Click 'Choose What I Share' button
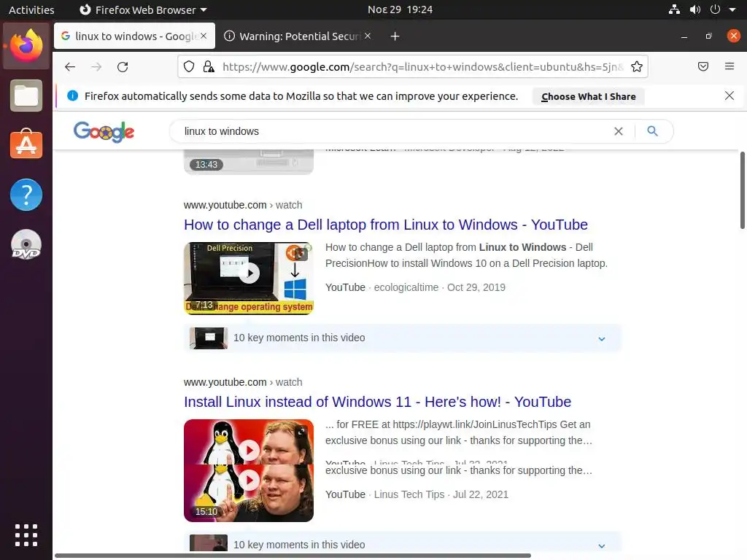 589,96
